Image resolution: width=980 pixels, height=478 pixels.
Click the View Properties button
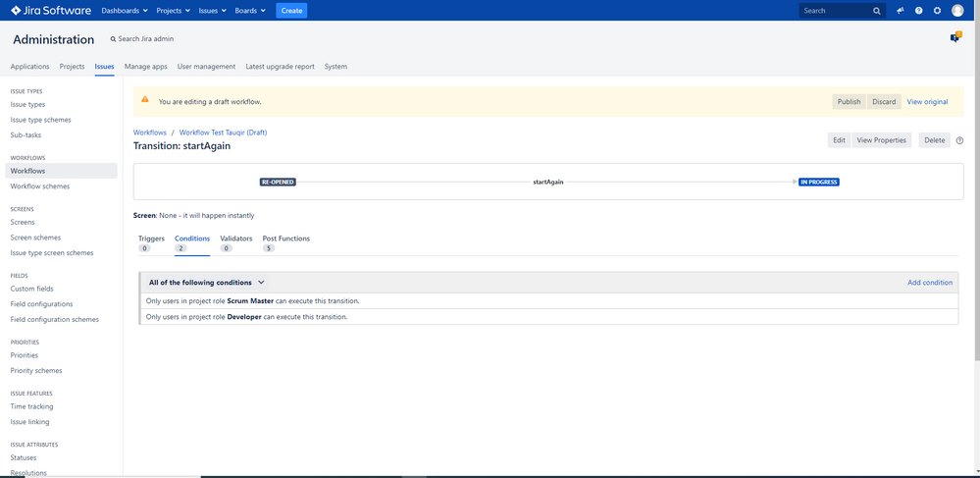pyautogui.click(x=881, y=140)
